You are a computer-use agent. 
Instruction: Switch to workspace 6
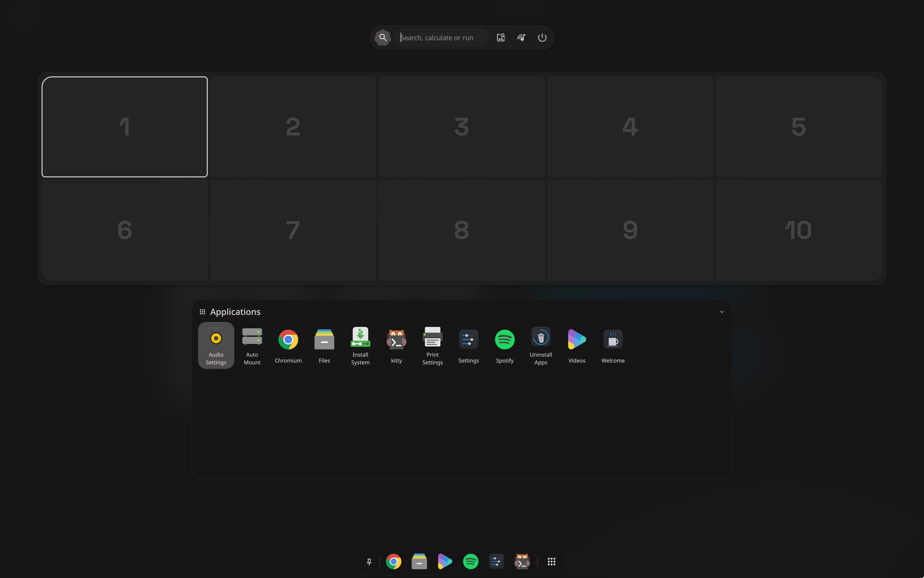coord(125,230)
